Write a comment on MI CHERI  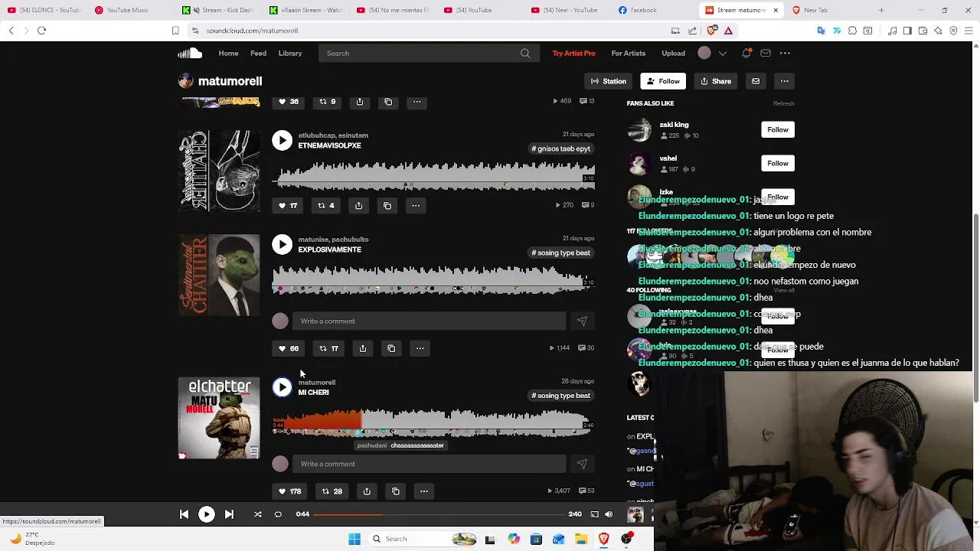click(429, 464)
